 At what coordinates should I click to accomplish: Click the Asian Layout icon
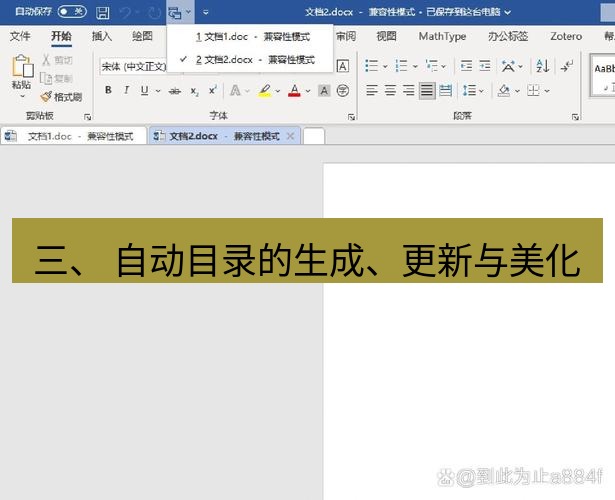point(508,66)
